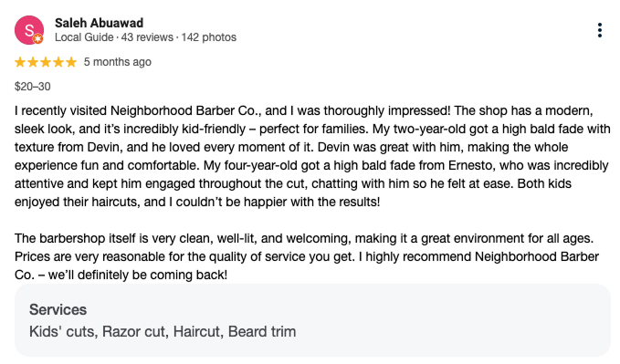Screen dimensions: 620x364
Task: Click the Razor cut service
Action: pos(133,331)
